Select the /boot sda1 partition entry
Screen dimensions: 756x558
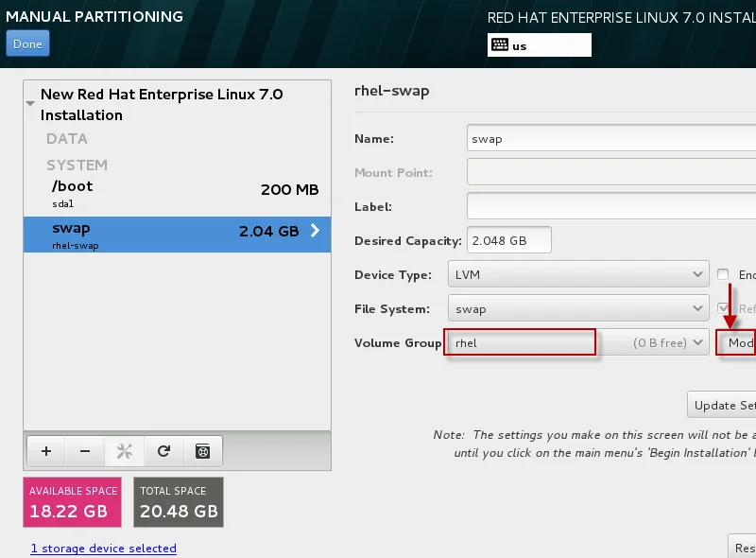[x=176, y=193]
